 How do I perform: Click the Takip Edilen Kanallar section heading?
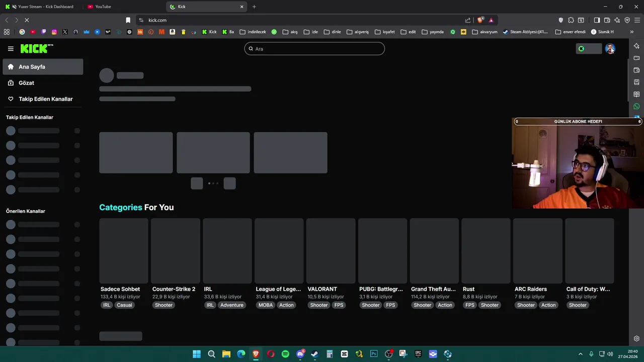(x=30, y=117)
